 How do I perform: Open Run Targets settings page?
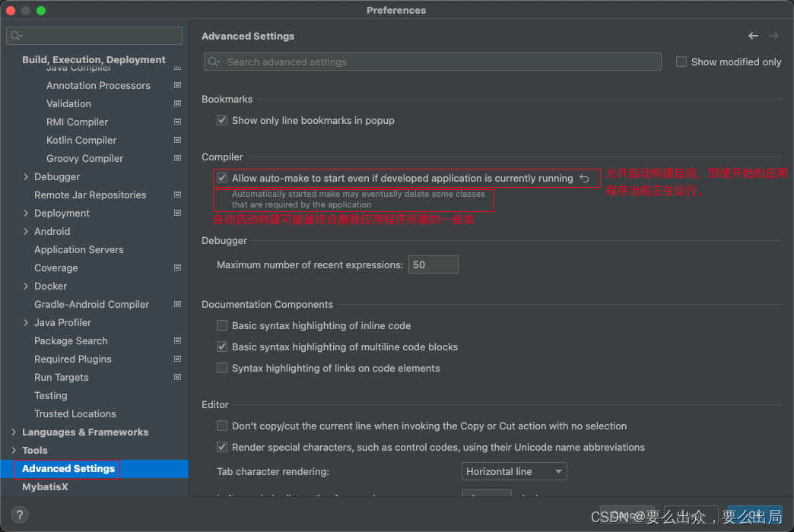(62, 377)
